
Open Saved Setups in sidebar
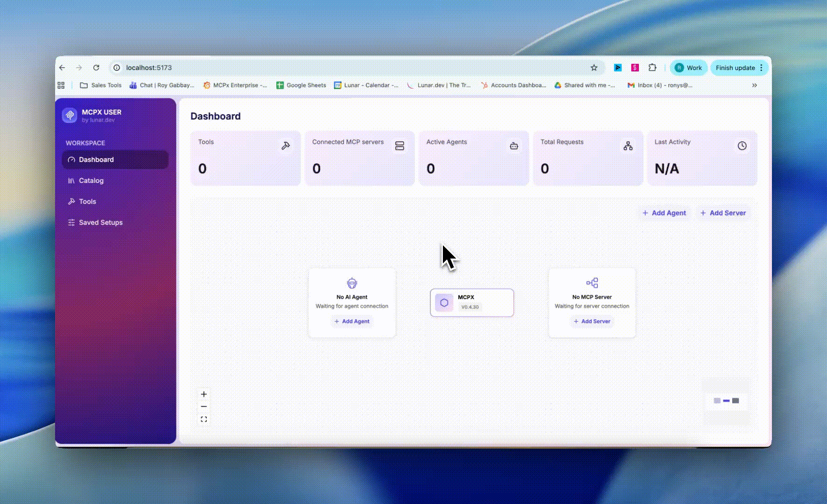coord(115,223)
